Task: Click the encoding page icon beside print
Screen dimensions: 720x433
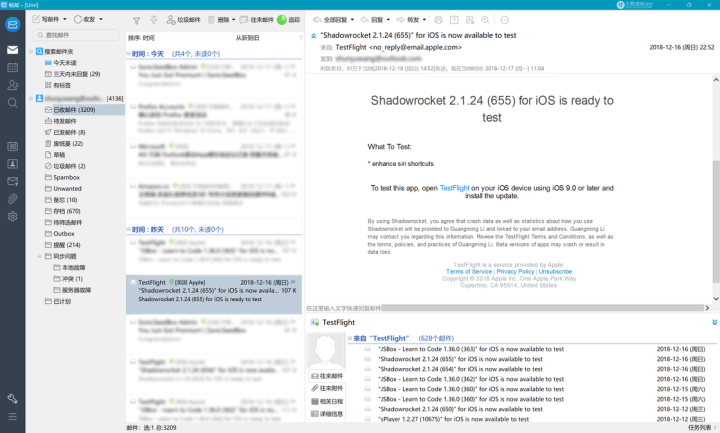Action: point(470,20)
